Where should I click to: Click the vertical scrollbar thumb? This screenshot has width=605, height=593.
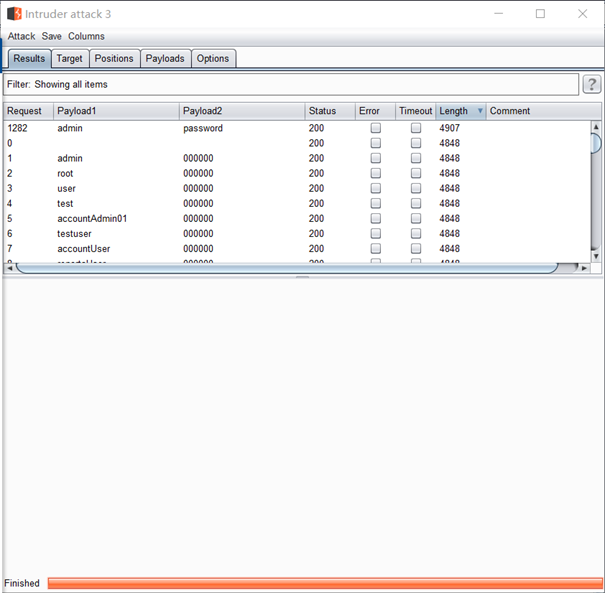click(x=596, y=143)
